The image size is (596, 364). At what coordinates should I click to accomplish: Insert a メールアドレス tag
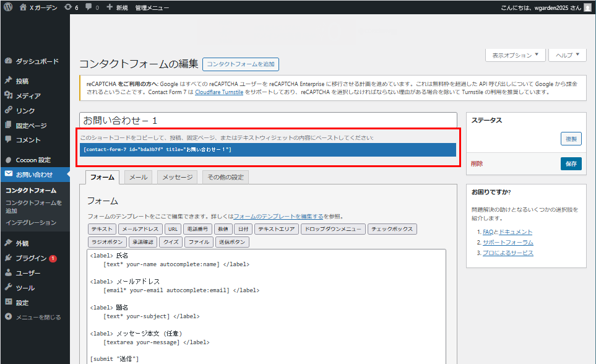coord(140,229)
